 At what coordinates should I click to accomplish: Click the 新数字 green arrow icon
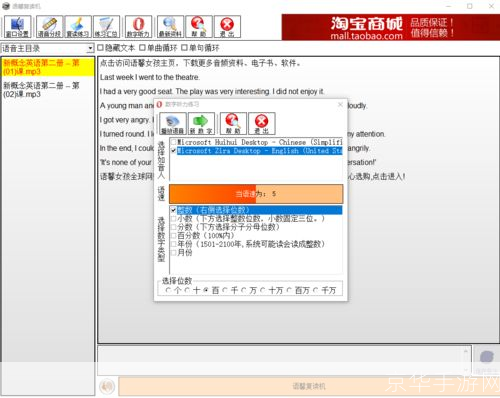coord(201,124)
